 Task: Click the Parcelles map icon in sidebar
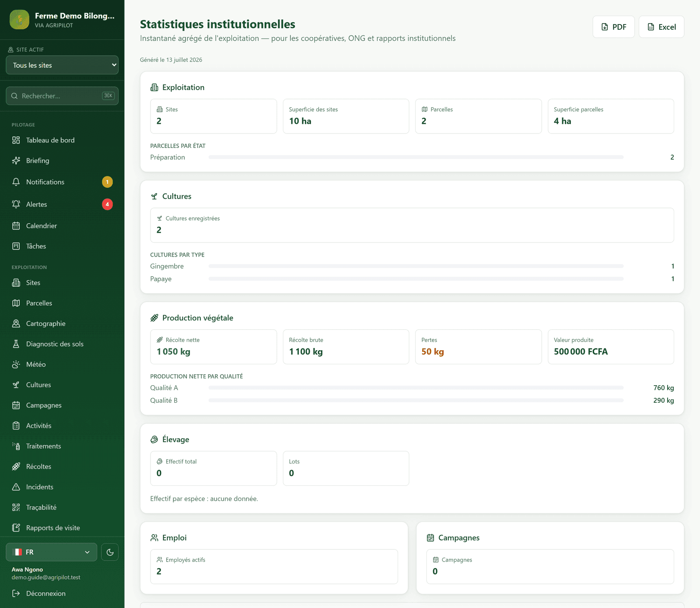tap(16, 303)
